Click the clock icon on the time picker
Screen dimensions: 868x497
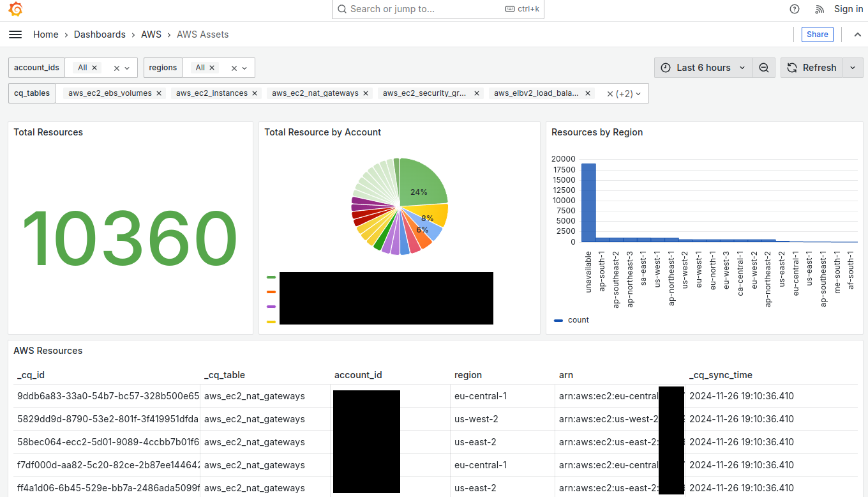[x=666, y=67]
